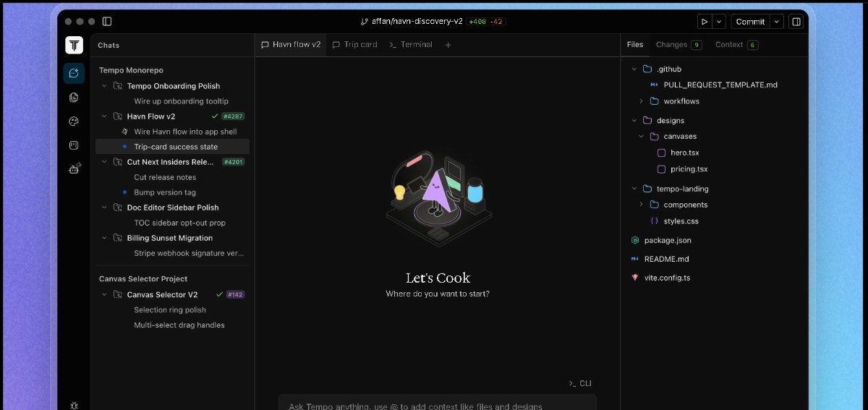Open the Changes tab
The image size is (868, 410).
678,45
